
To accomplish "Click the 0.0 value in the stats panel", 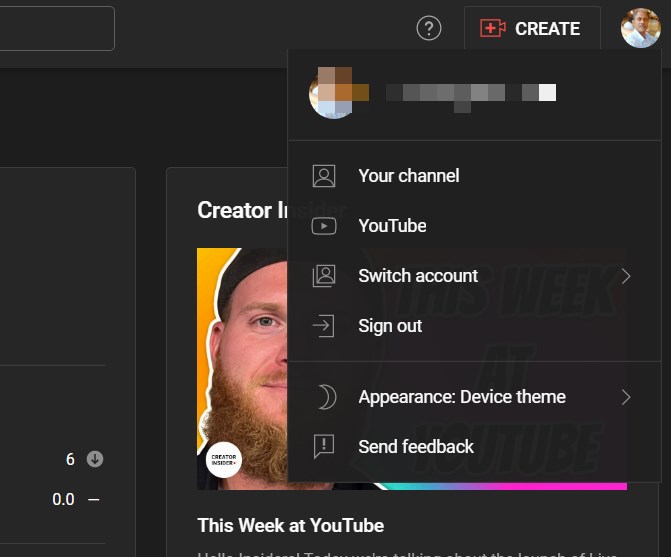I will click(x=63, y=499).
